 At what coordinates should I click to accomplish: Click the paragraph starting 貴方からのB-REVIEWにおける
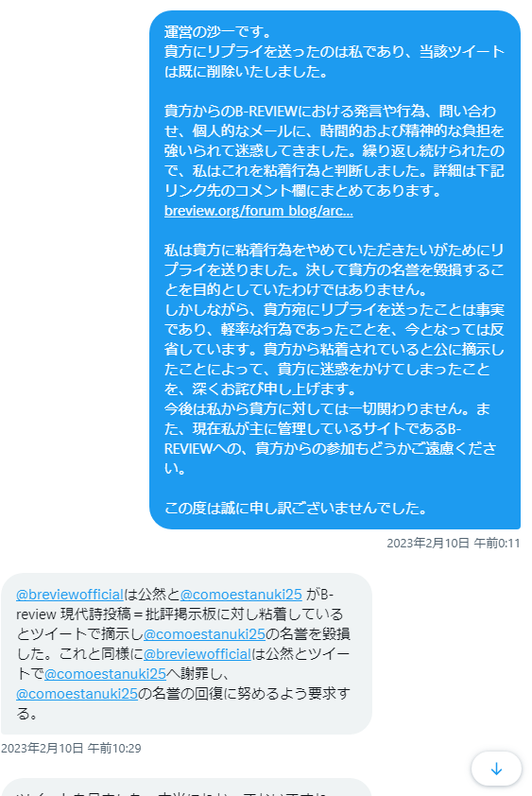click(334, 150)
